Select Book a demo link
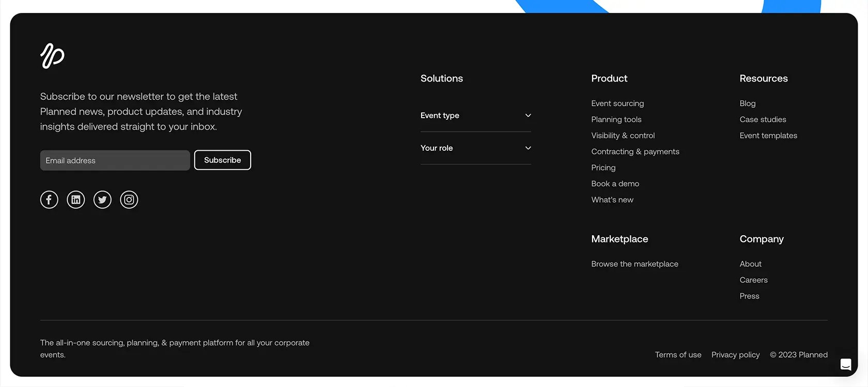Viewport: 868px width, 387px height. [615, 184]
